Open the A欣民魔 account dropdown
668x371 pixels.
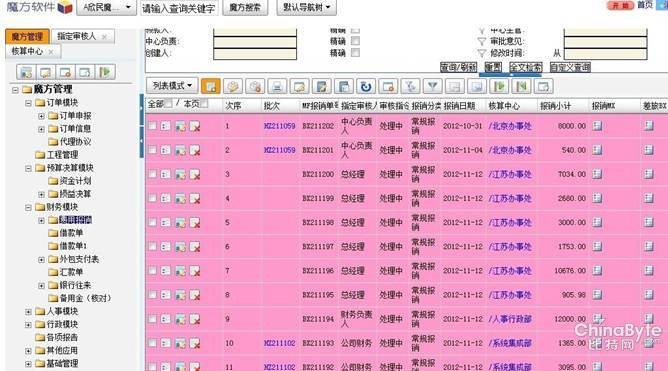[107, 8]
